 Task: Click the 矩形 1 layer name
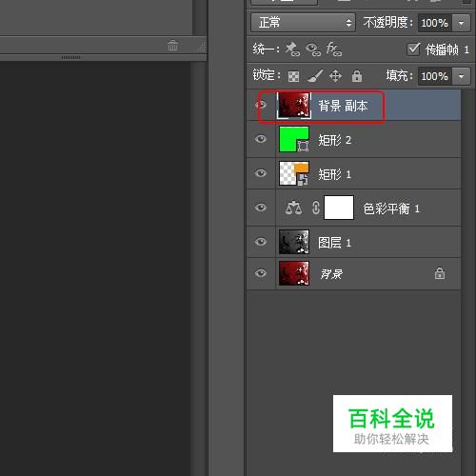pyautogui.click(x=334, y=174)
